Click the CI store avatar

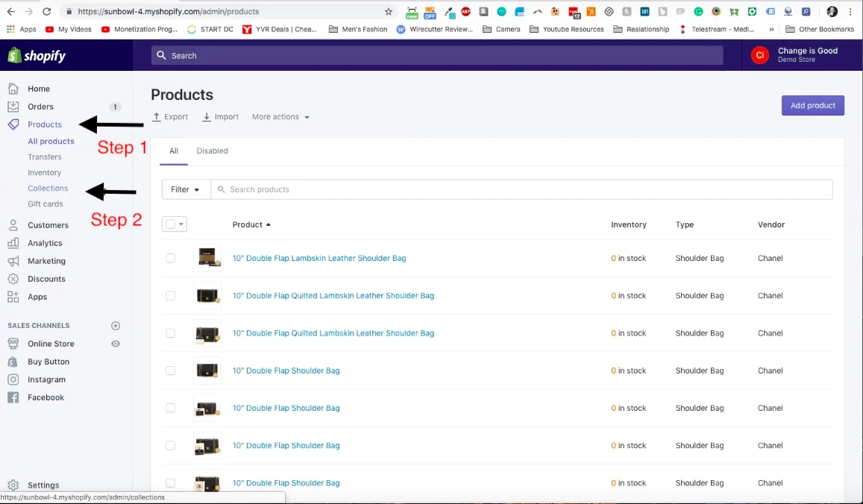tap(760, 55)
